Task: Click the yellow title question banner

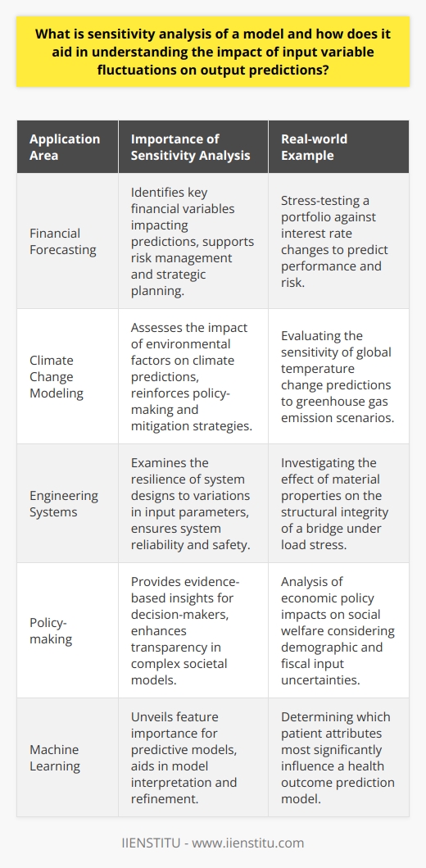Action: (213, 52)
